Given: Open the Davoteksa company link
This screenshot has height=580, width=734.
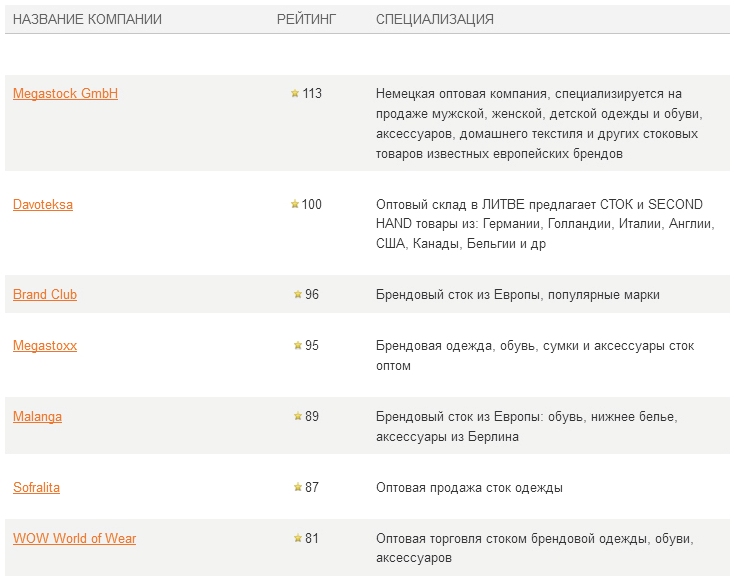Looking at the screenshot, I should pyautogui.click(x=43, y=205).
